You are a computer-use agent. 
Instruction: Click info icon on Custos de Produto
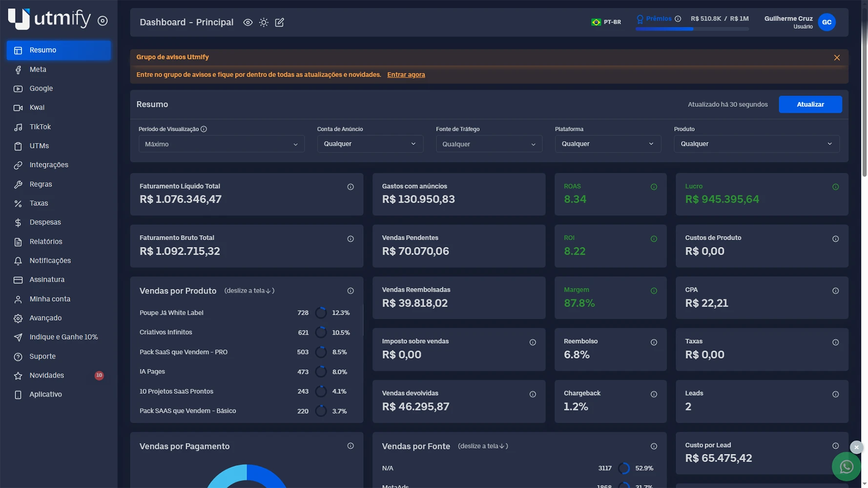tap(835, 239)
